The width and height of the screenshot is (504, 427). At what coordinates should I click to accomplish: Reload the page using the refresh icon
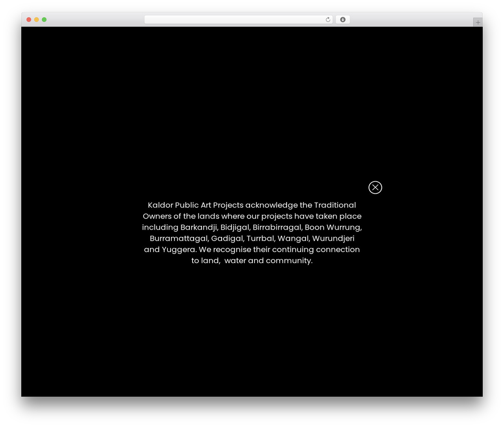tap(328, 20)
